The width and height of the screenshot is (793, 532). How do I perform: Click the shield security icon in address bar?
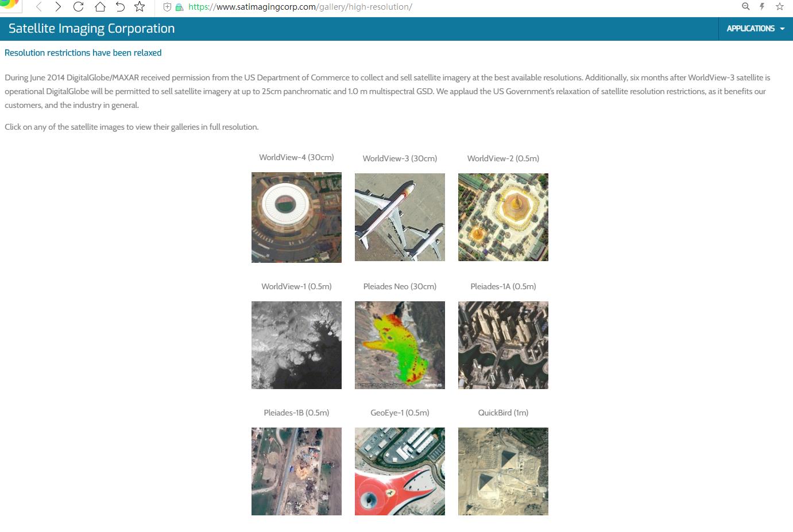(168, 7)
